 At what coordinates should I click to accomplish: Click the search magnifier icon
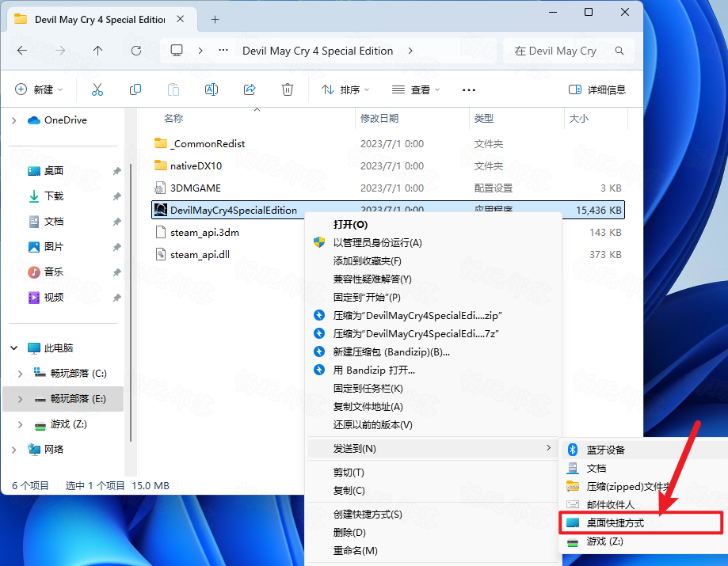point(619,51)
